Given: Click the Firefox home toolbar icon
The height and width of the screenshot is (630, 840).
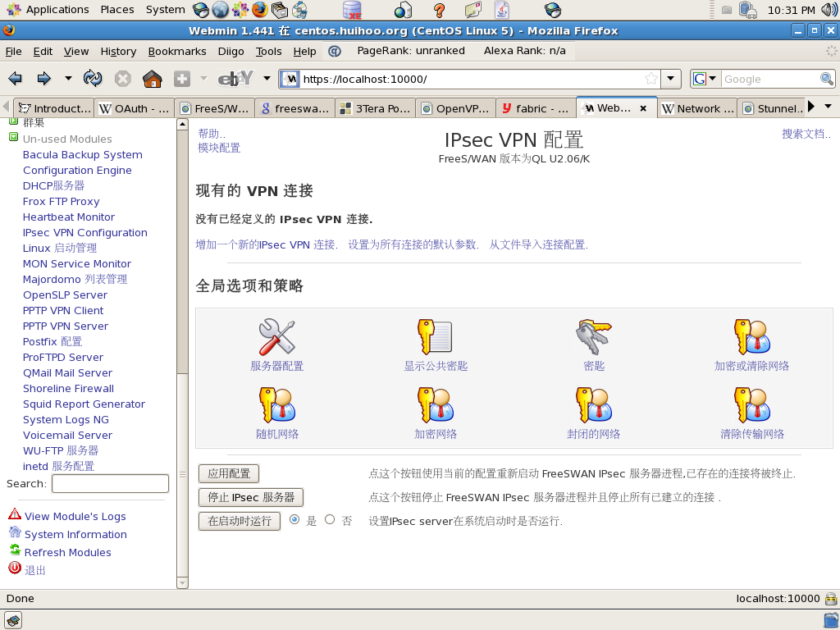Looking at the screenshot, I should 152,79.
